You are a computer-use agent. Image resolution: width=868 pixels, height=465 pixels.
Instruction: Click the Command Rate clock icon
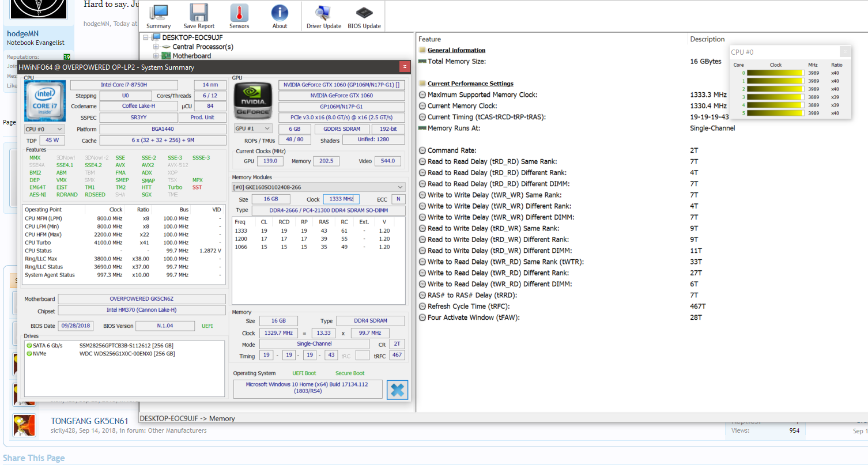(422, 150)
